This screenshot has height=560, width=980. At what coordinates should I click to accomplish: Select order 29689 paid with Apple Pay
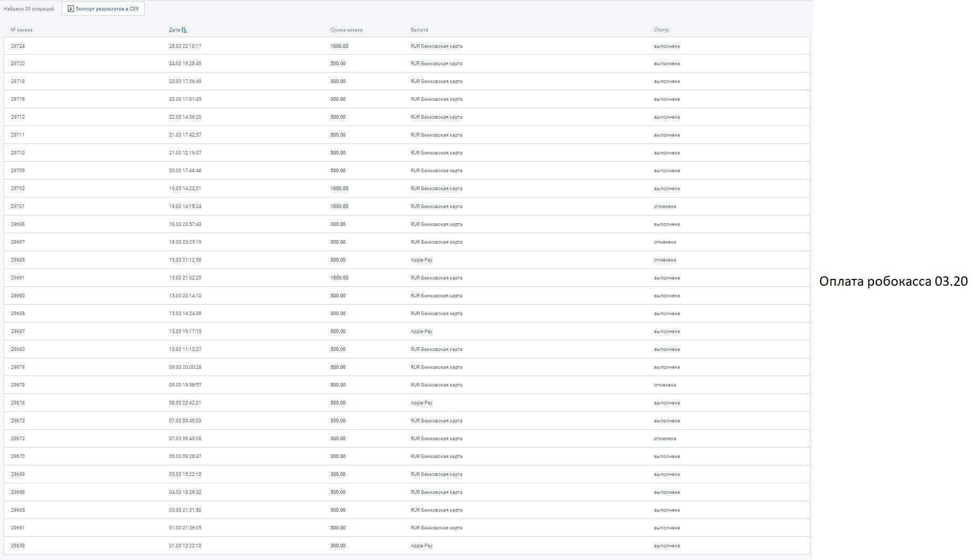[407, 260]
